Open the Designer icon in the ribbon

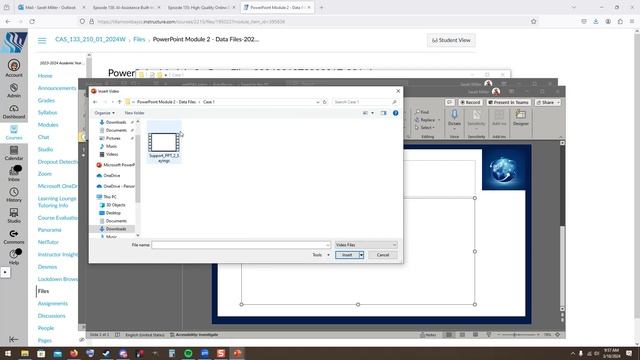520,117
